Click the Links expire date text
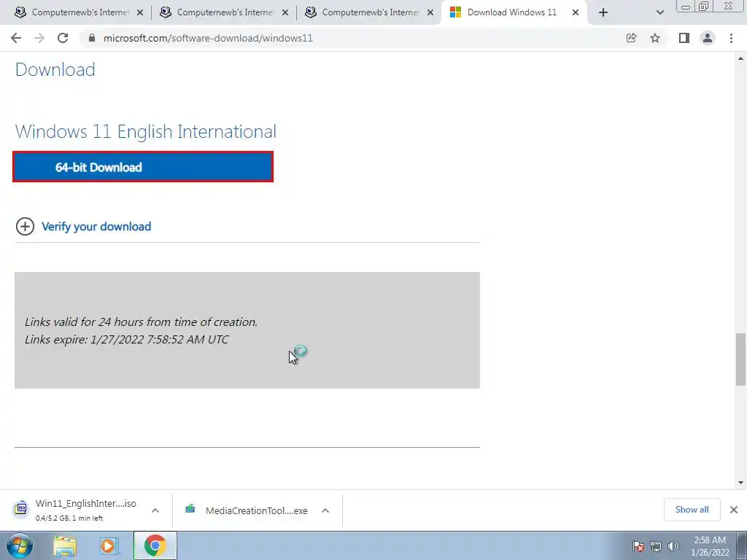747x560 pixels. point(127,340)
